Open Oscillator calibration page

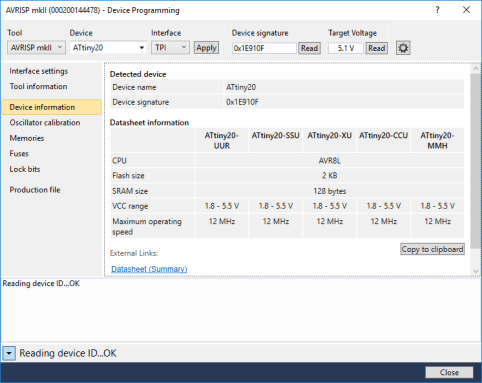(x=45, y=123)
